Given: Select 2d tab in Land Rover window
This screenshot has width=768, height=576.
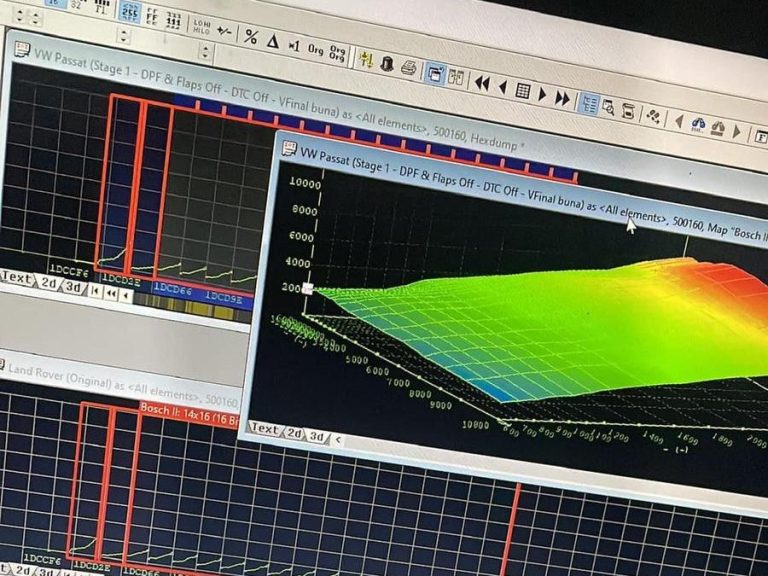Looking at the screenshot, I should tap(24, 570).
